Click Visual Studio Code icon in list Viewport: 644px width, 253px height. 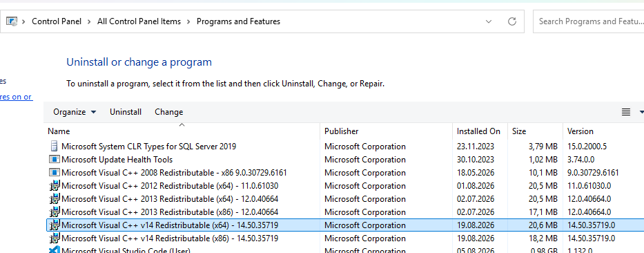coord(55,250)
